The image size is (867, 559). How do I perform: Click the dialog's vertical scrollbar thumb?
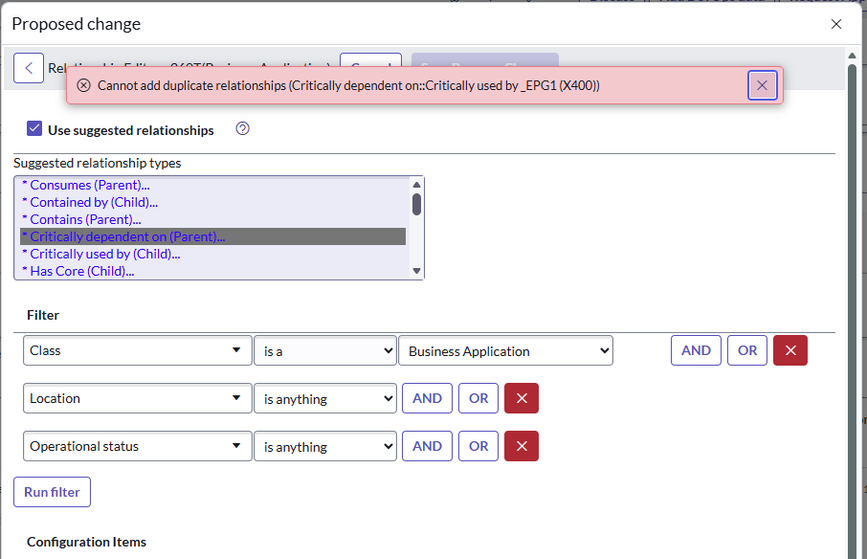coord(852,310)
